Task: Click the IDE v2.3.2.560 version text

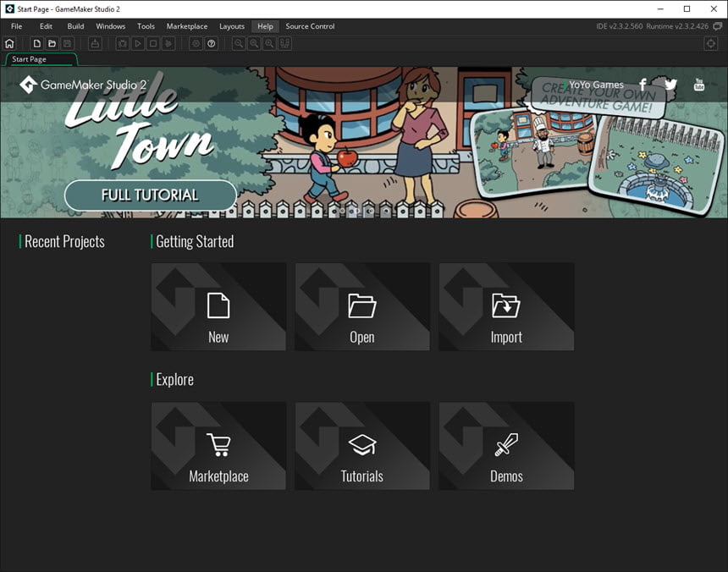Action: pos(620,26)
